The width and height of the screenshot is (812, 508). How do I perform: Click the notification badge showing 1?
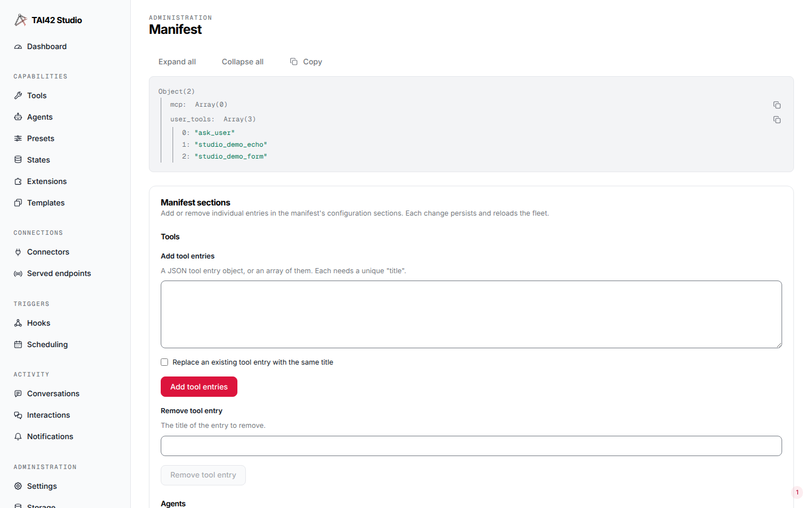(x=797, y=492)
